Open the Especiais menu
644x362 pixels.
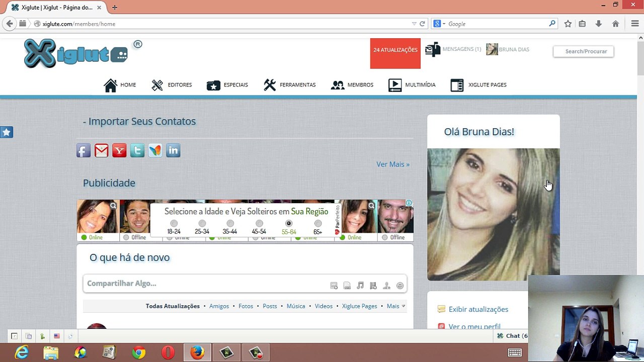(x=227, y=85)
